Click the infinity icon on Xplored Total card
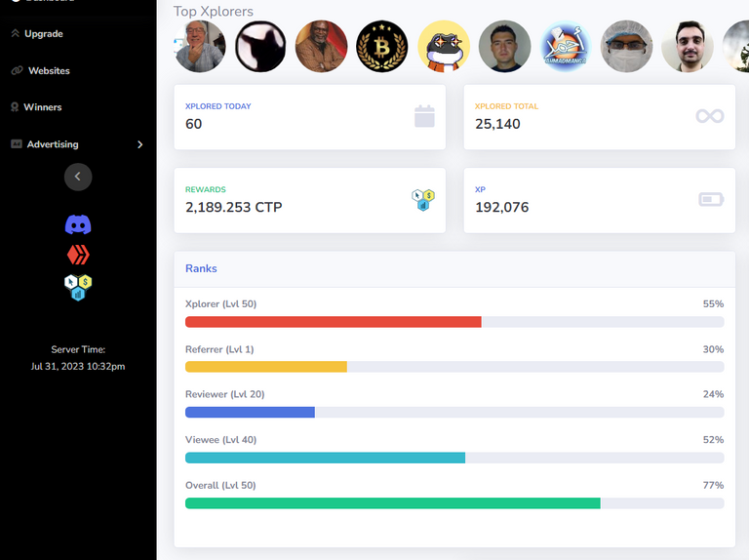Screen dimensions: 749x560 click(x=710, y=116)
